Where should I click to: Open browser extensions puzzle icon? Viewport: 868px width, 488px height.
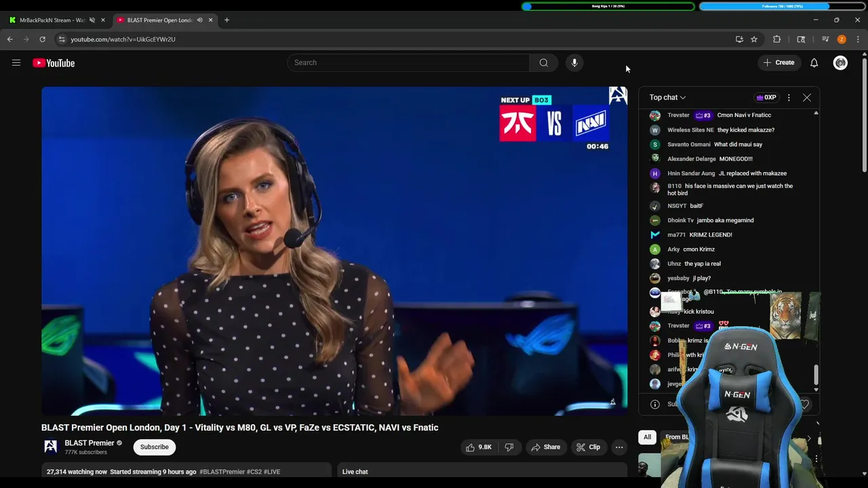pyautogui.click(x=777, y=39)
